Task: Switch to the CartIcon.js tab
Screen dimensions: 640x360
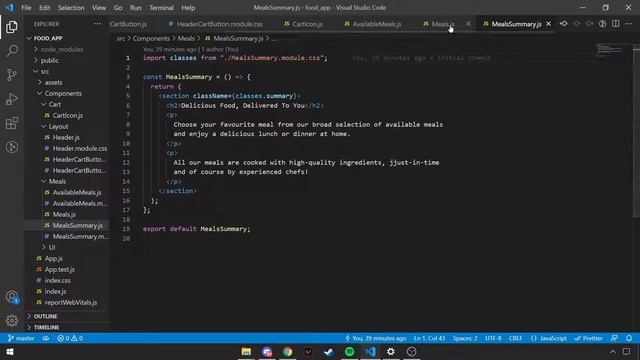Action: tap(303, 24)
